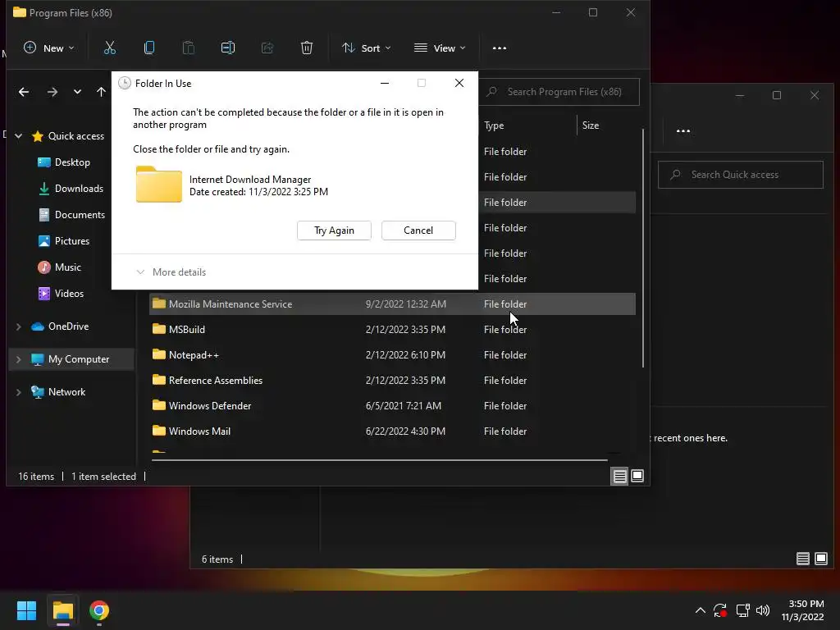840x630 pixels.
Task: Open Google Chrome from the taskbar
Action: click(99, 610)
